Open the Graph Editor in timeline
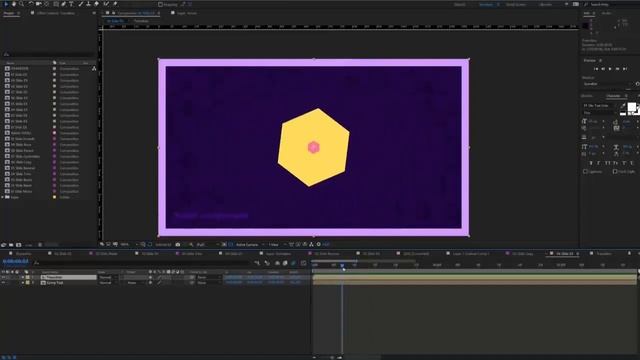 click(303, 263)
